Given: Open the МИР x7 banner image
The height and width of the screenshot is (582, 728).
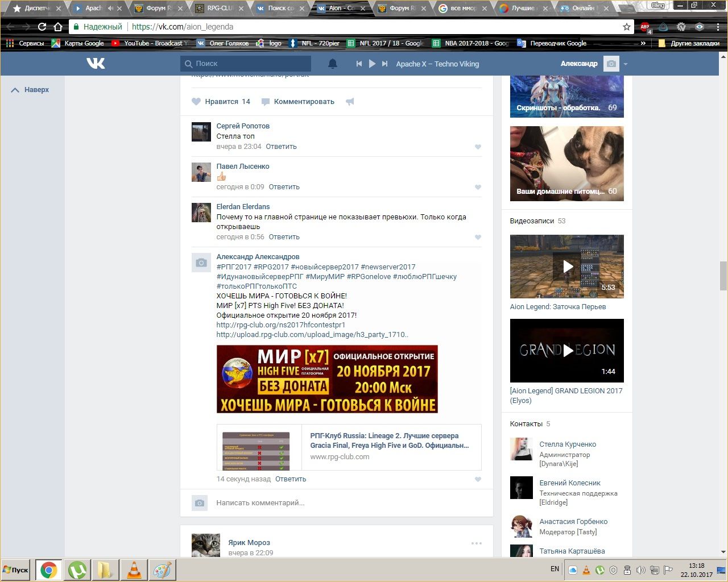Looking at the screenshot, I should 327,379.
